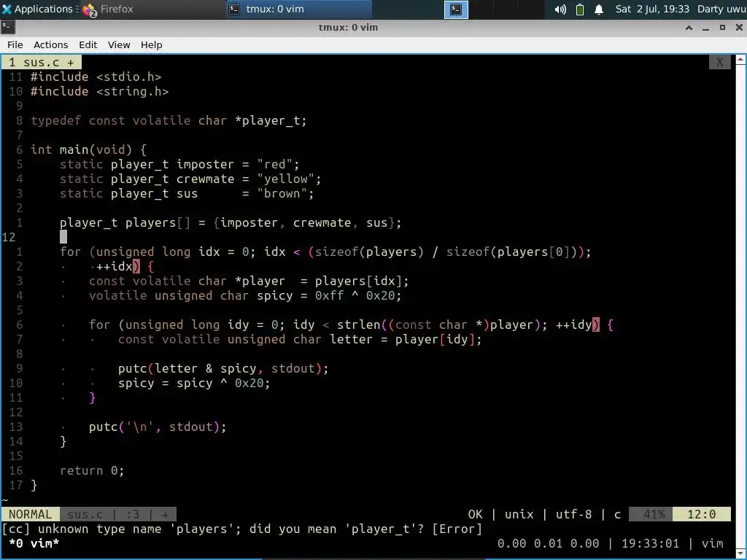
Task: Click the putc('\n', stdout); line
Action: [158, 427]
